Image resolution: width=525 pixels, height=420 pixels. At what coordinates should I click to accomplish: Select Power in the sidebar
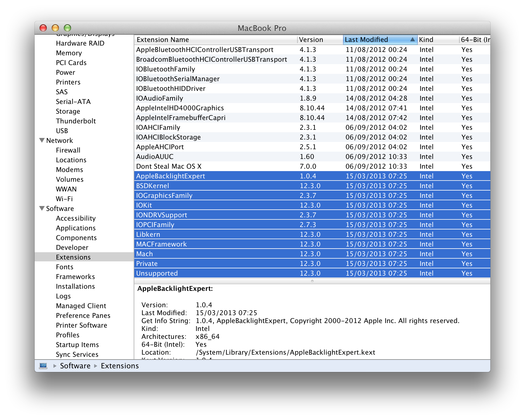point(65,72)
